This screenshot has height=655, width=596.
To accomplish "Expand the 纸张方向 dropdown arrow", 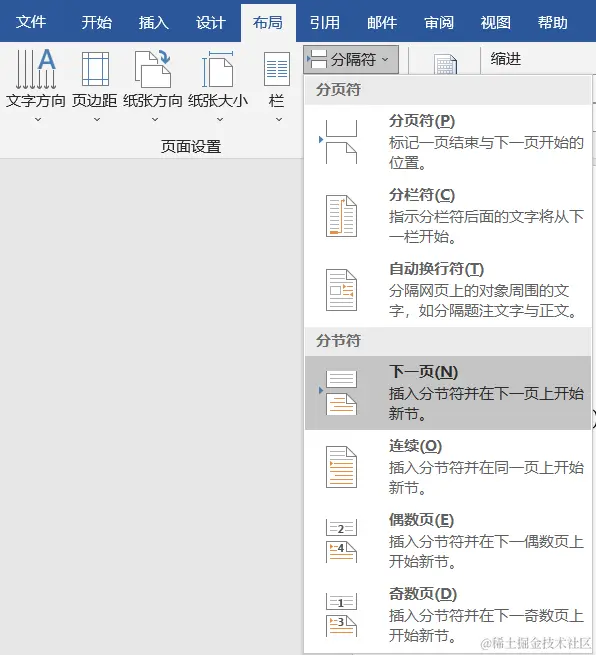I will click(155, 119).
